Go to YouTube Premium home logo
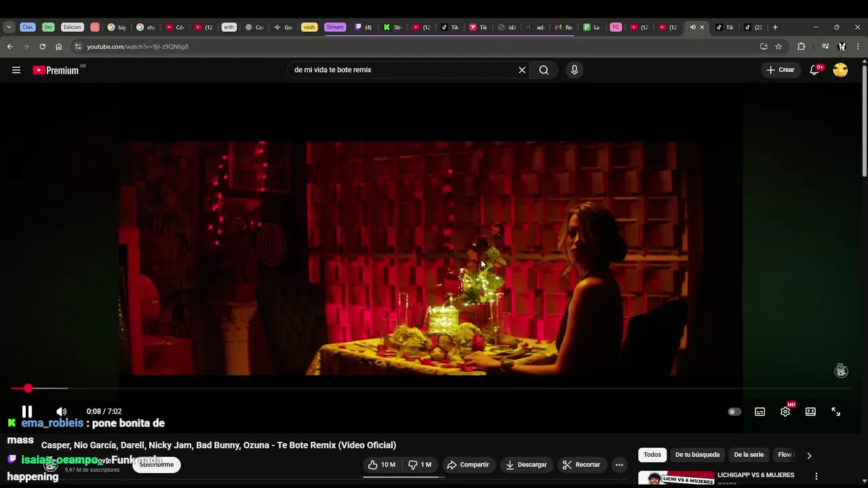The image size is (868, 488). point(56,70)
